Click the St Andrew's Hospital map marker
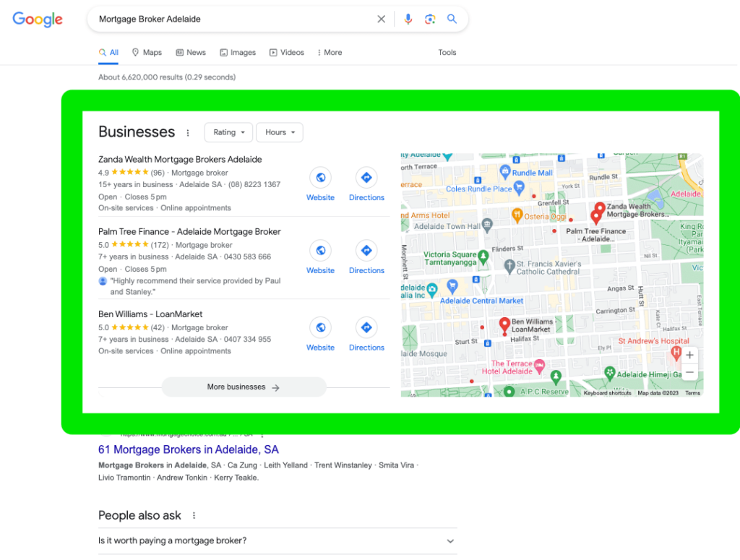740x560 pixels. coord(676,353)
